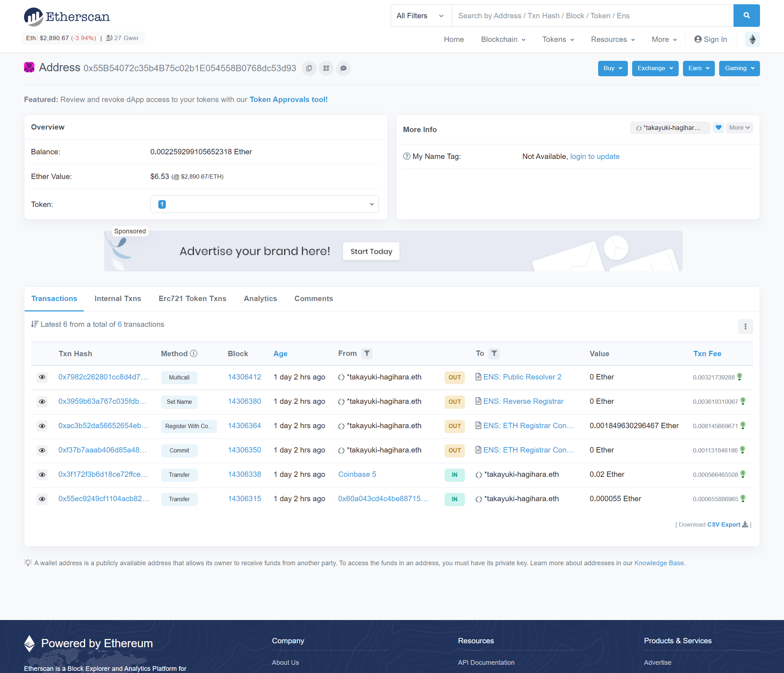
Task: Open the footer API Documentation link
Action: pos(486,662)
